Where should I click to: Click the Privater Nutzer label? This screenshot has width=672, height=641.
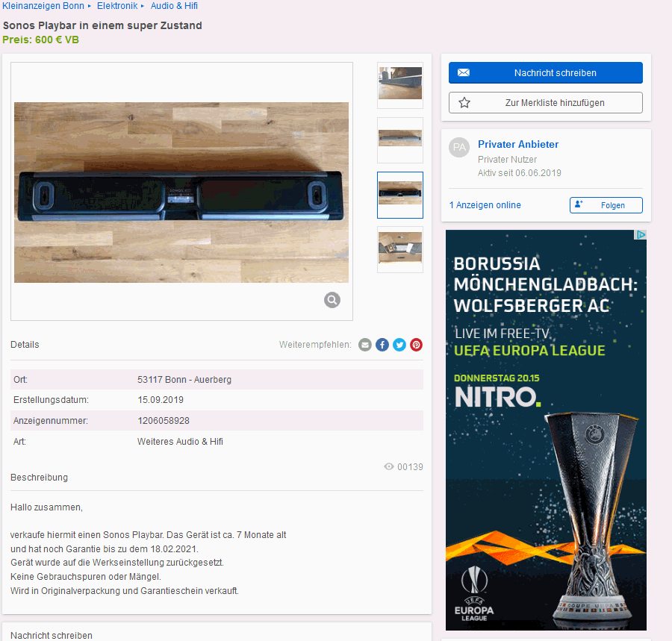pos(508,159)
